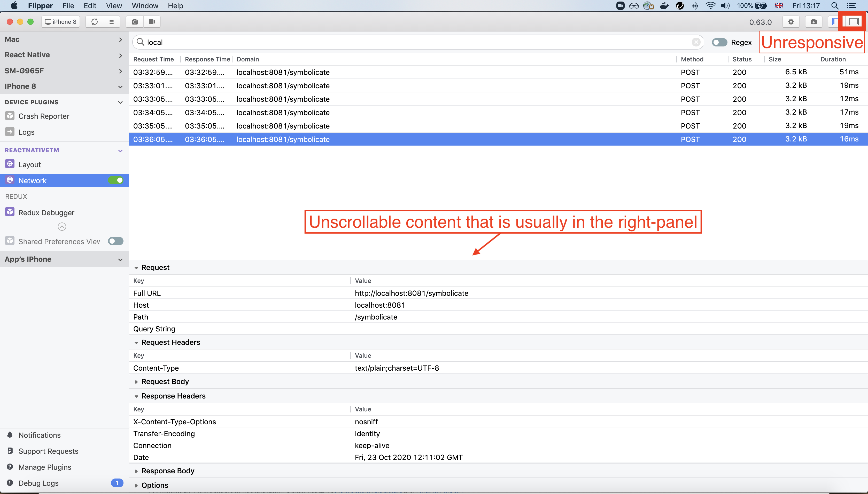Select the Logs plugin
The height and width of the screenshot is (494, 868).
(27, 132)
